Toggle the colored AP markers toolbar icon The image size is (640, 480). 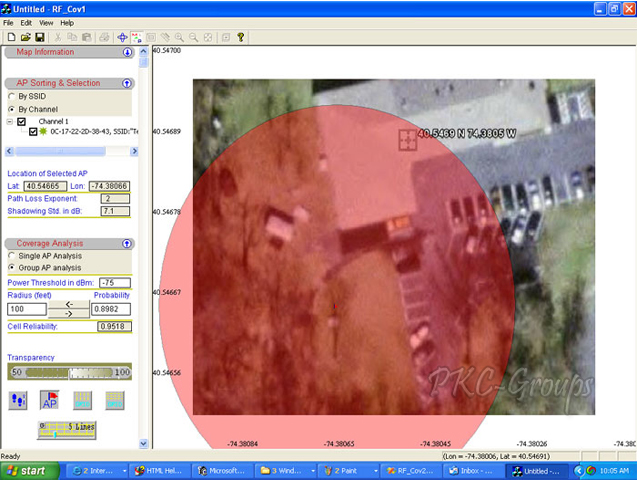pos(136,38)
